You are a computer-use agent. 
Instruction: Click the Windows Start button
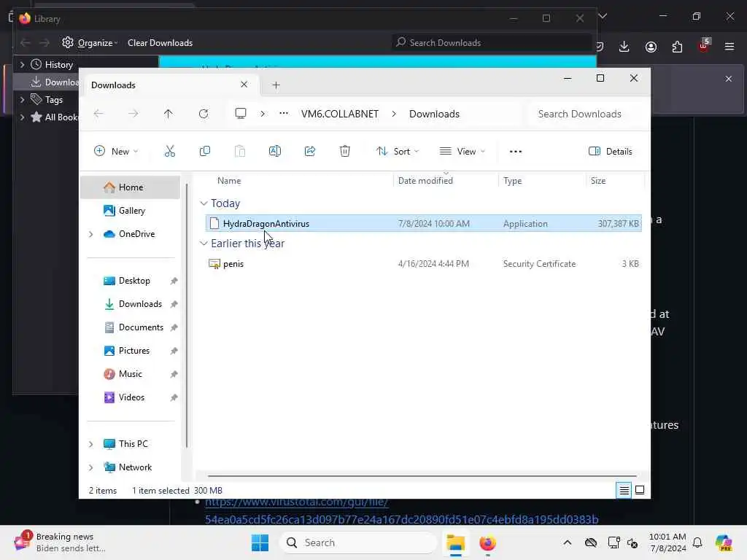click(x=260, y=542)
